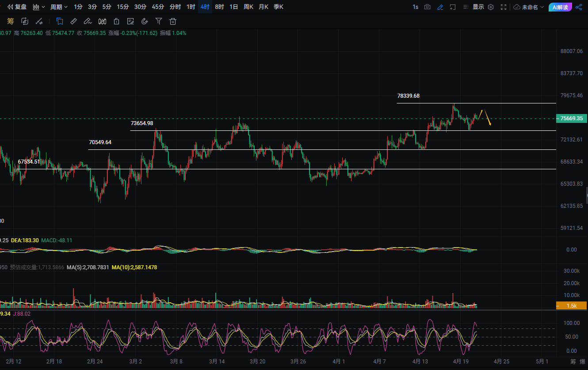
Task: Click the orange 1.5k volume axis label
Action: point(571,305)
